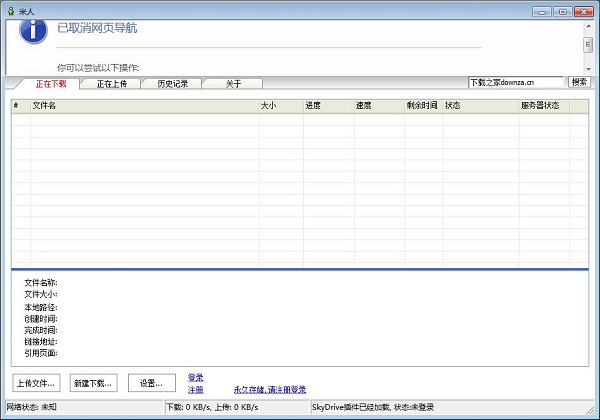The width and height of the screenshot is (600, 420).
Task: Click the 上传文件... button
Action: pyautogui.click(x=37, y=383)
